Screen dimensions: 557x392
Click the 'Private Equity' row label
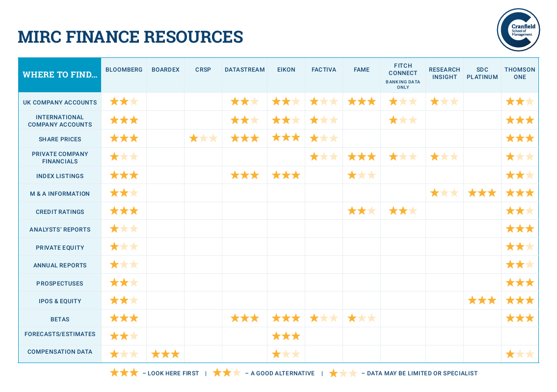(60, 248)
